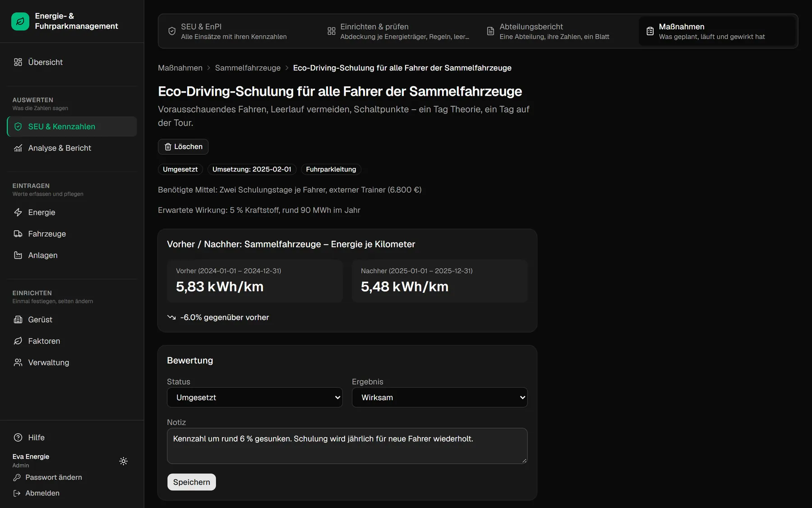Click the shield icon beside SEU & Kennzahlen
812x508 pixels.
18,127
